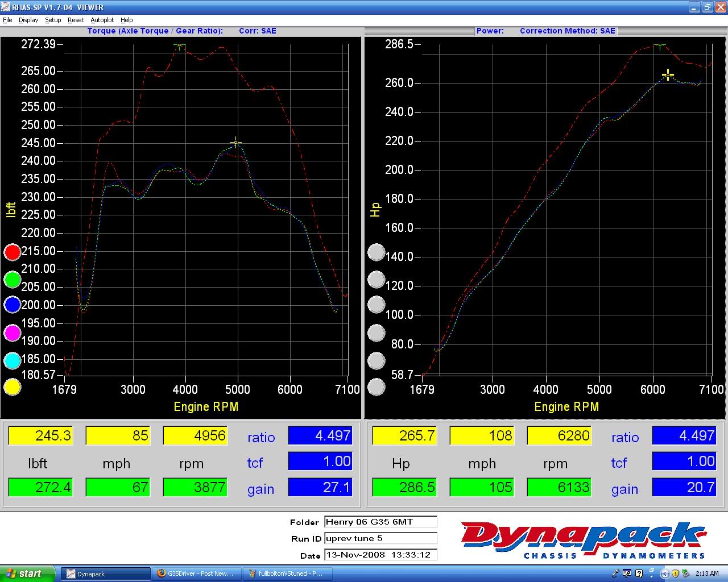The image size is (728, 582).
Task: Click the Safely Remove Hardware tray icon
Action: coord(685,573)
